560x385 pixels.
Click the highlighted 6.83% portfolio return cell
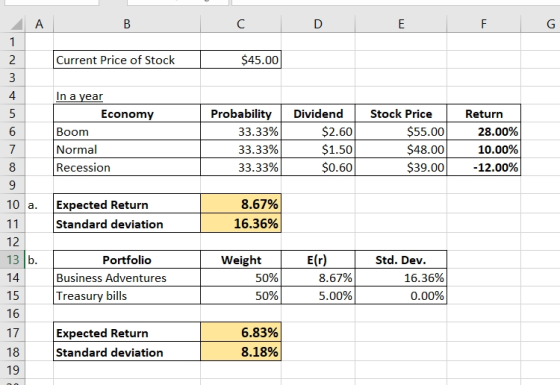[241, 332]
